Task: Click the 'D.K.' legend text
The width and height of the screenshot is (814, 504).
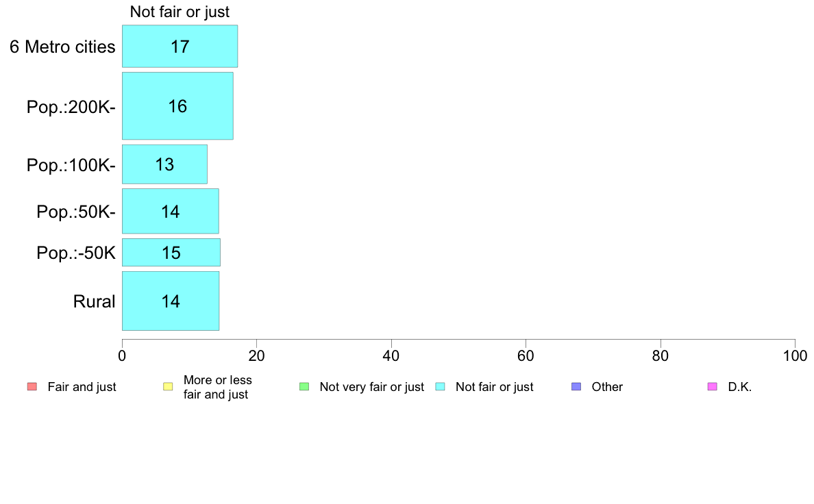Action: pos(740,387)
